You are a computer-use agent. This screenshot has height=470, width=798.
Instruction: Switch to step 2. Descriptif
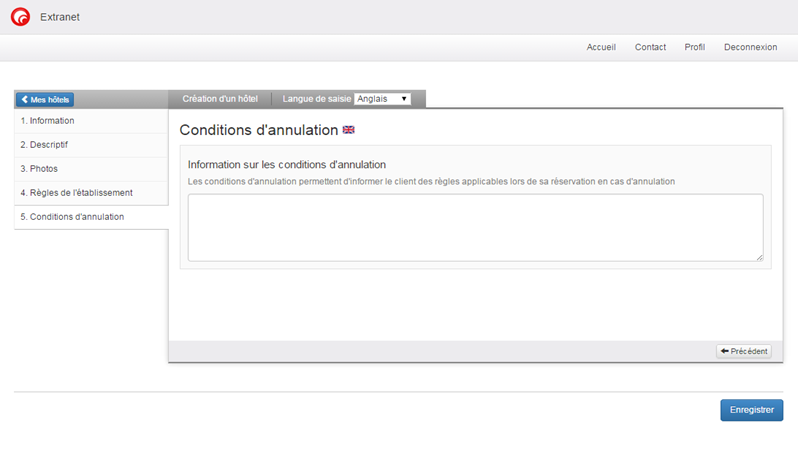point(44,145)
